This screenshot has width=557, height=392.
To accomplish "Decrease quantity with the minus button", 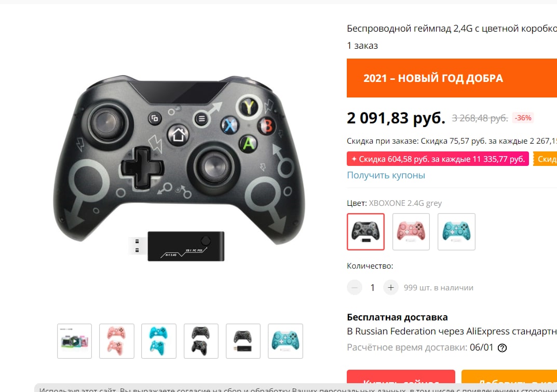I will pyautogui.click(x=355, y=287).
